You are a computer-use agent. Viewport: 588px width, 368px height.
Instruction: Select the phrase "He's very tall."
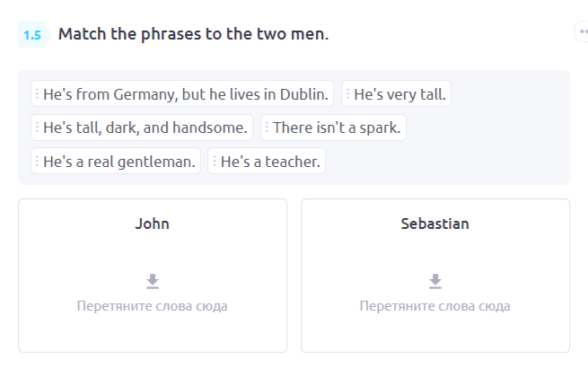(x=400, y=93)
